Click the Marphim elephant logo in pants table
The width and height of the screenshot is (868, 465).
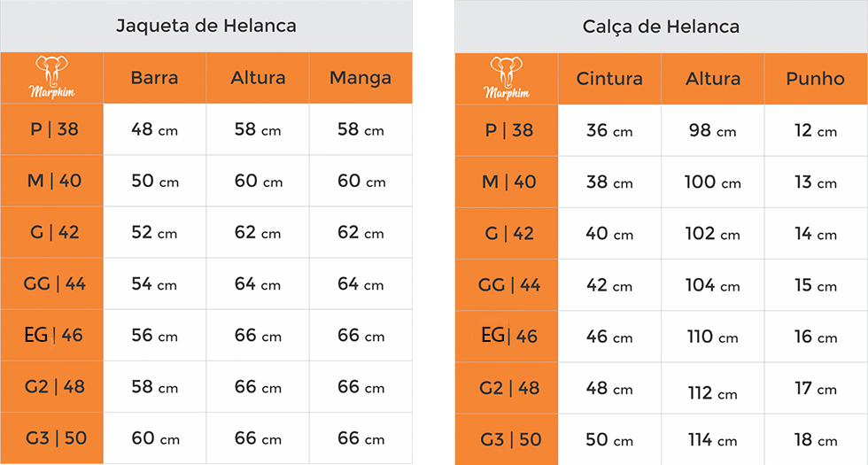point(506,77)
